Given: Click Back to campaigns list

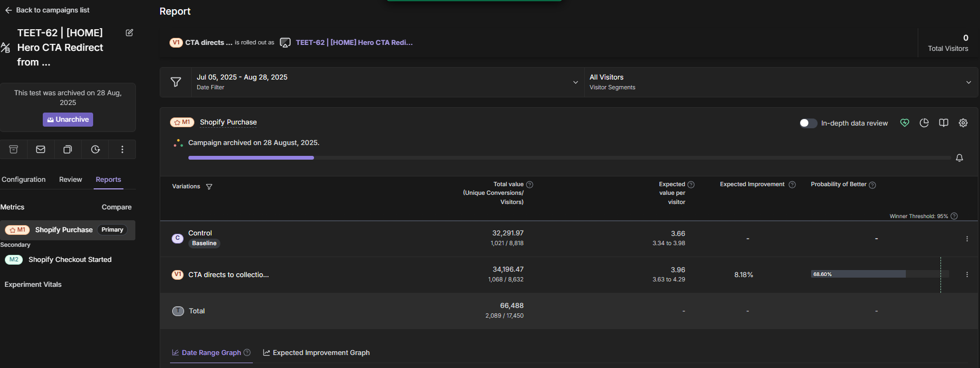Looking at the screenshot, I should click(53, 10).
